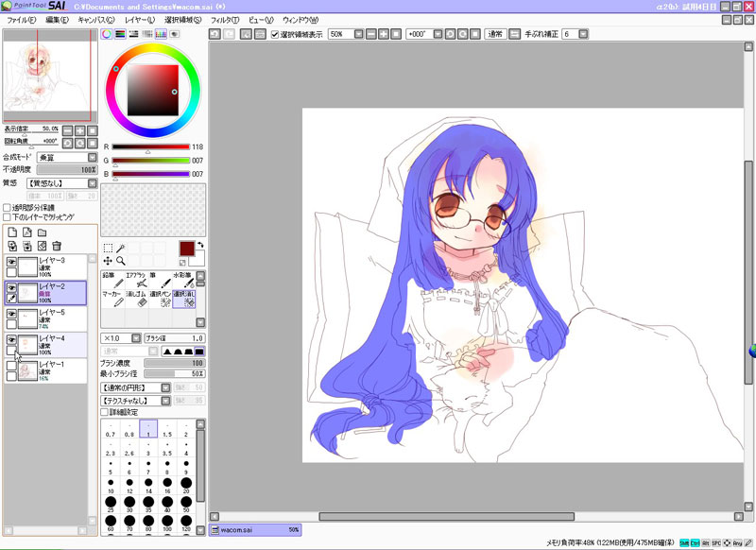Create a new layer in layer panel
This screenshot has height=550, width=756.
point(12,232)
